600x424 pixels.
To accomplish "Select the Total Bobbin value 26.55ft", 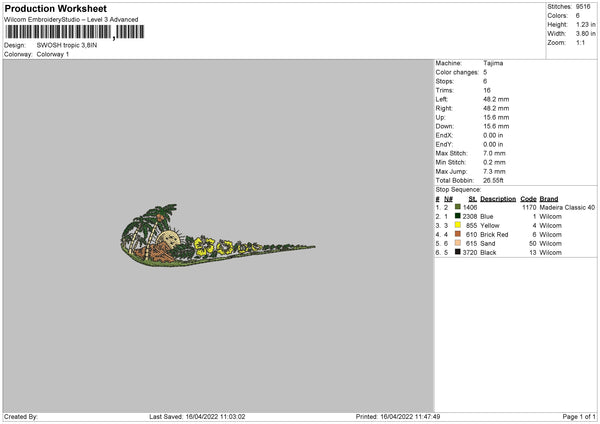I will point(493,180).
